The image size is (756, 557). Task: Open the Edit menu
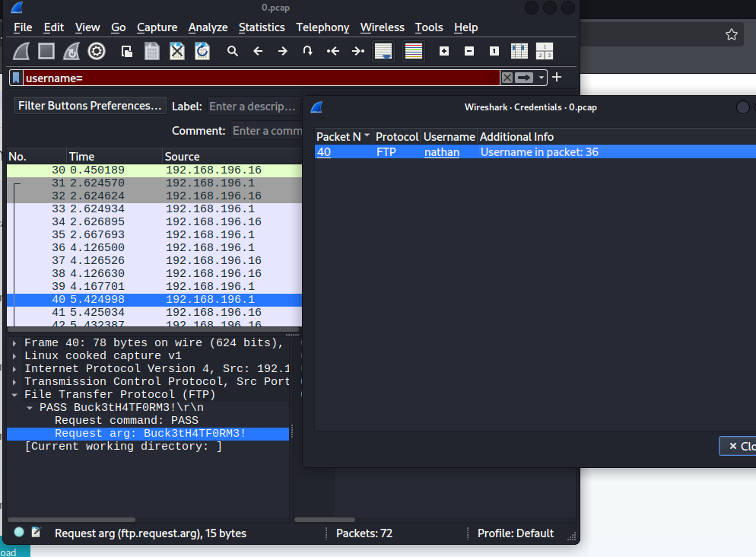(x=53, y=27)
